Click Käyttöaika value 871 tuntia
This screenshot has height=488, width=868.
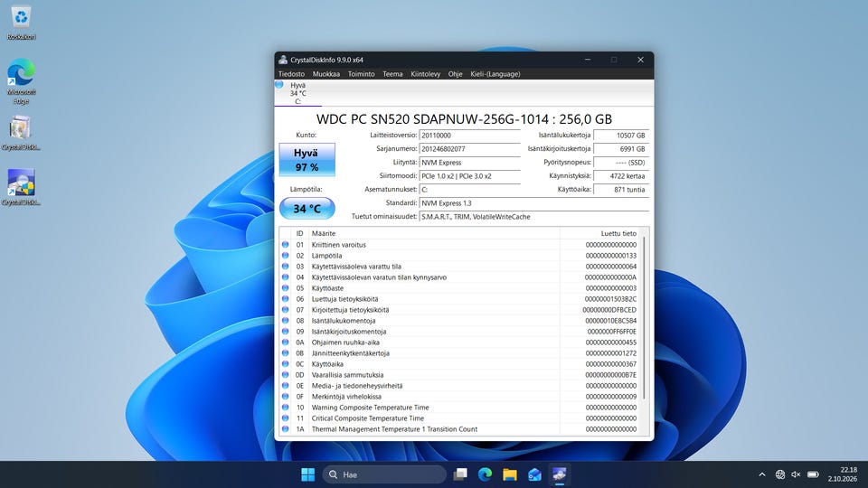tap(621, 190)
